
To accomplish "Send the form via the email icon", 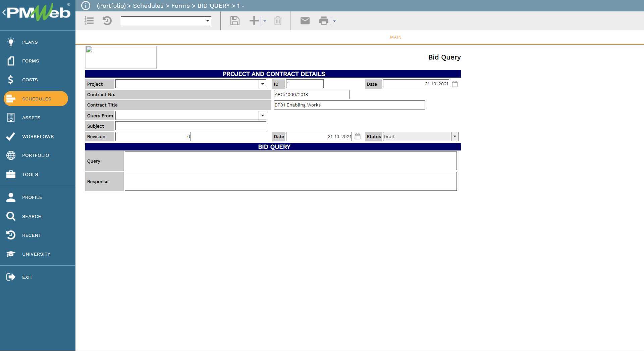I will click(305, 20).
